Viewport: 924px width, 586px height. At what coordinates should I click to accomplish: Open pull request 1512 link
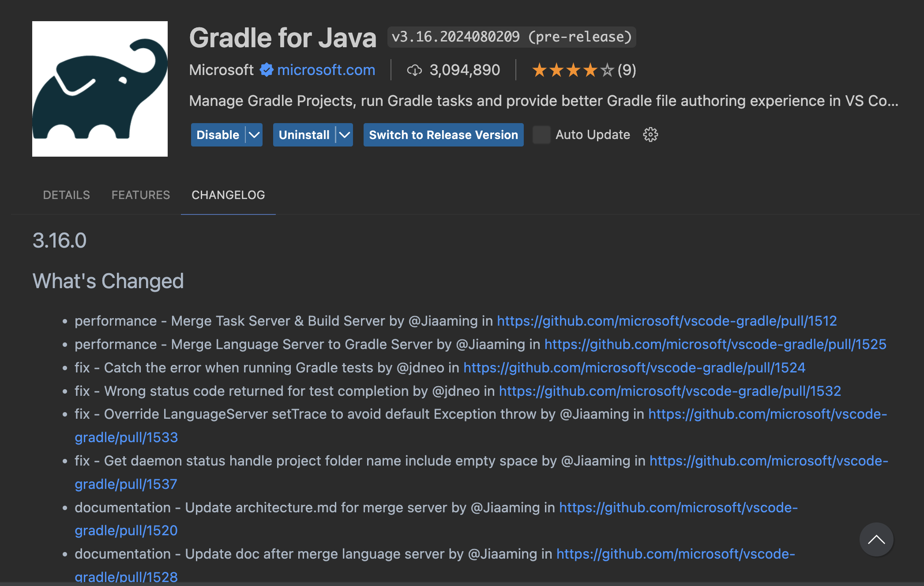[x=667, y=321]
